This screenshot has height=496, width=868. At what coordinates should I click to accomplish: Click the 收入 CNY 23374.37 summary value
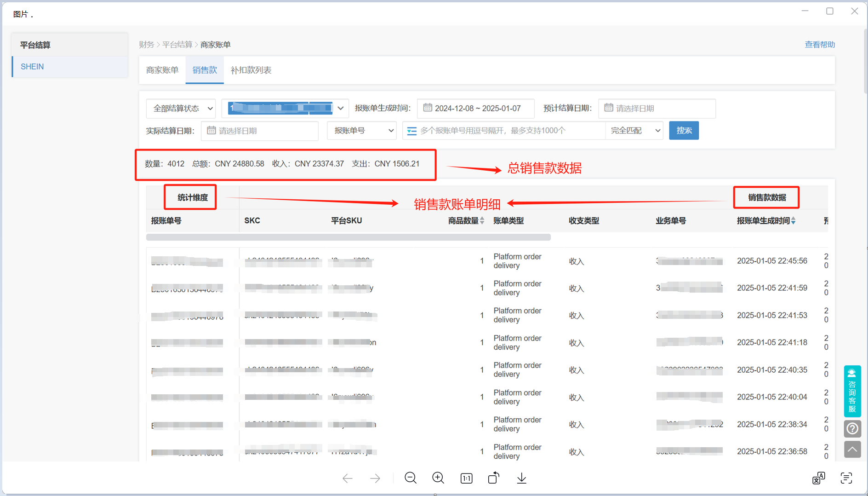pyautogui.click(x=308, y=164)
